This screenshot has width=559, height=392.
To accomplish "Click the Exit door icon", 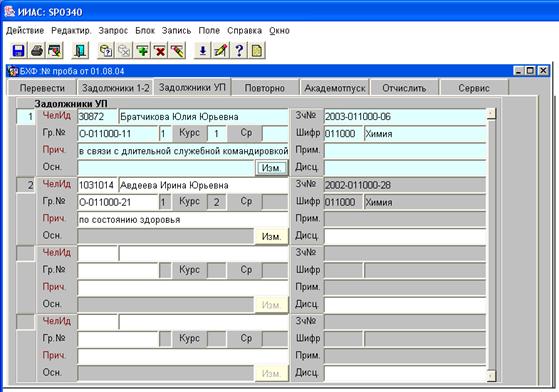I will [x=80, y=50].
